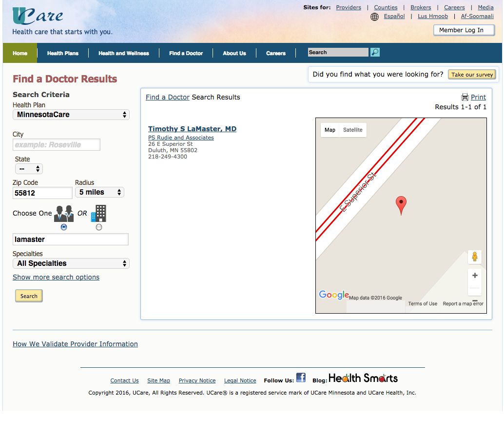The height and width of the screenshot is (439, 504).
Task: Click the Take our survey button
Action: pyautogui.click(x=472, y=75)
